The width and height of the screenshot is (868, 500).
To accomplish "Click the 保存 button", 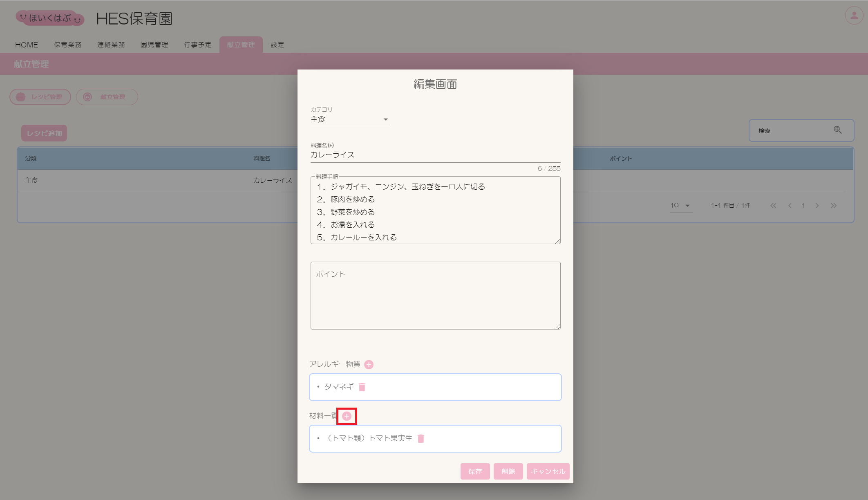I will 475,471.
